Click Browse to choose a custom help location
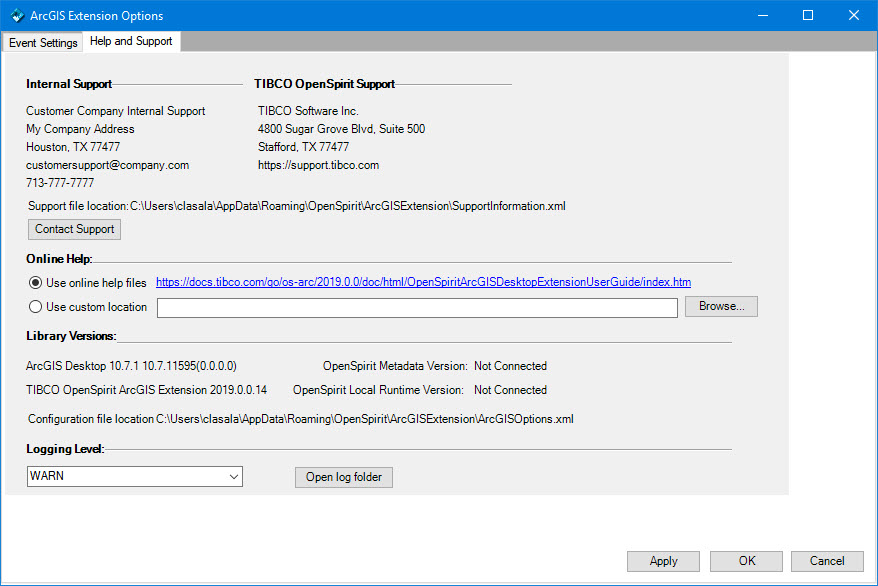This screenshot has height=586, width=878. pyautogui.click(x=721, y=306)
